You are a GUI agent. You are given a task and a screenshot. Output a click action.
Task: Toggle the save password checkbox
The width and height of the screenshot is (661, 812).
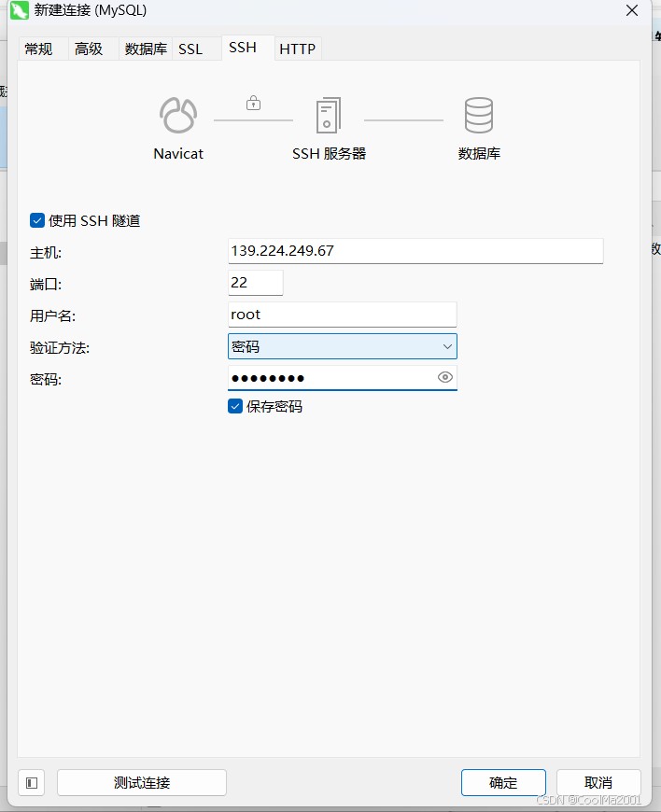pyautogui.click(x=235, y=406)
